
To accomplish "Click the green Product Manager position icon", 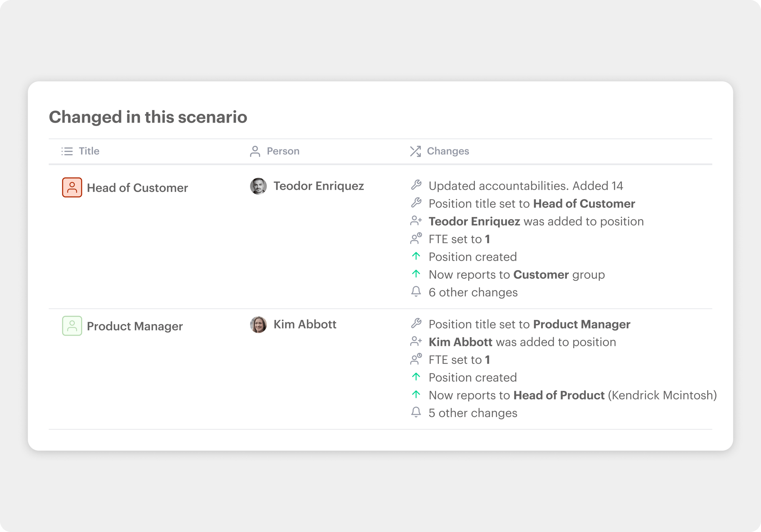I will pyautogui.click(x=72, y=326).
